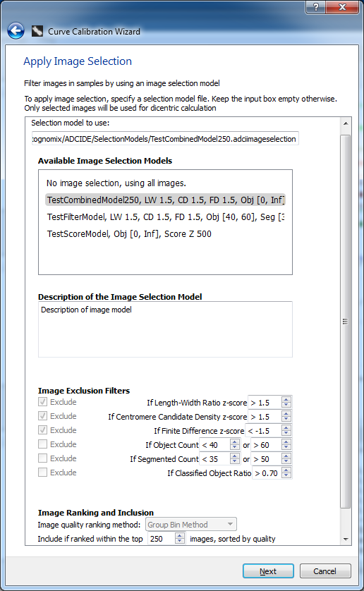
Task: Click the Next button
Action: [x=268, y=571]
